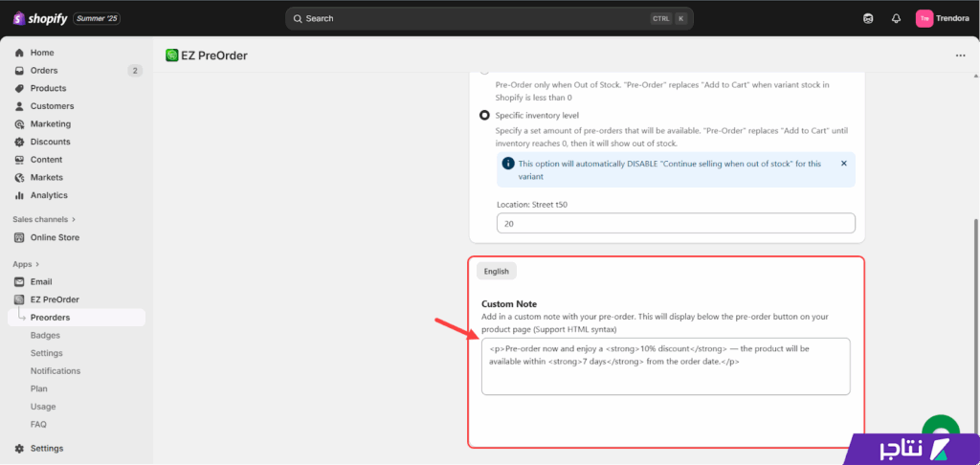Open Settings gear at sidebar bottom

(19, 448)
